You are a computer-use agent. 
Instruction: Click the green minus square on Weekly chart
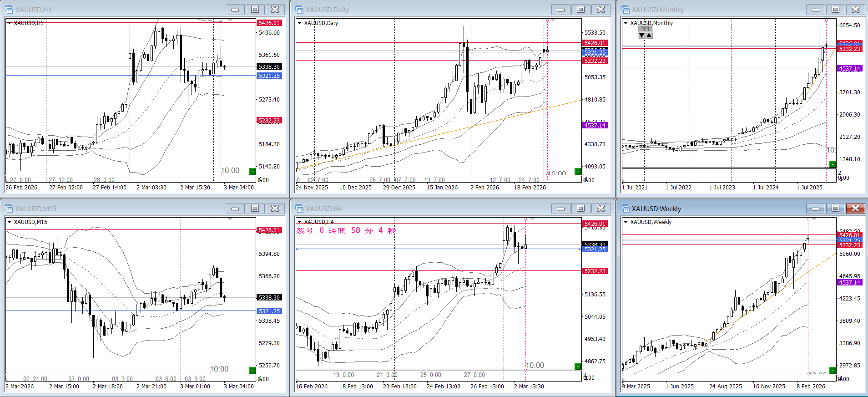pos(833,370)
